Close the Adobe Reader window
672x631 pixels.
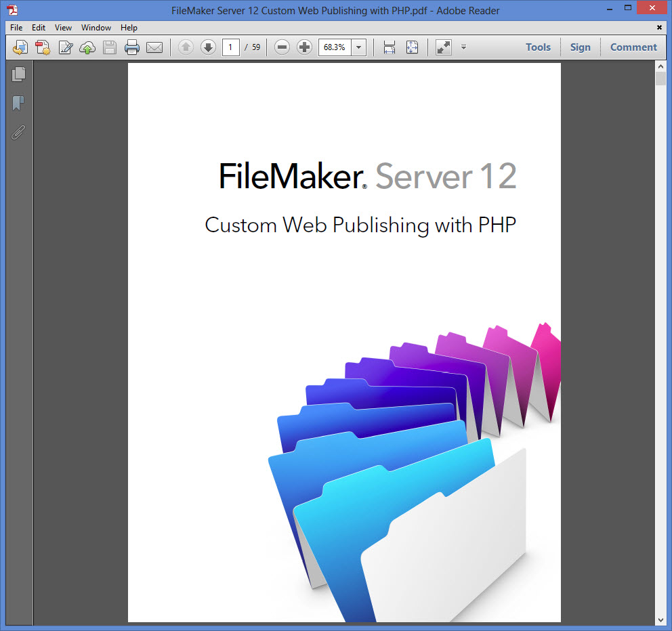[x=652, y=7]
